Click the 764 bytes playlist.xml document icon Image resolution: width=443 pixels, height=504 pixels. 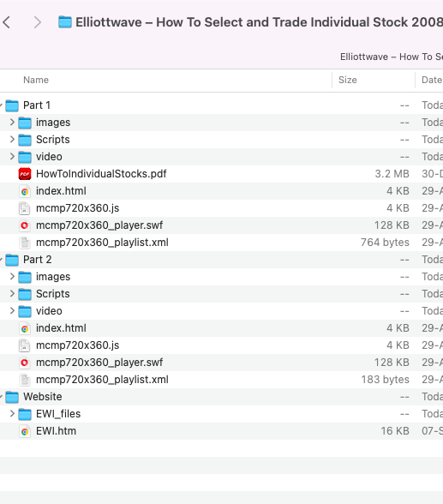point(25,243)
